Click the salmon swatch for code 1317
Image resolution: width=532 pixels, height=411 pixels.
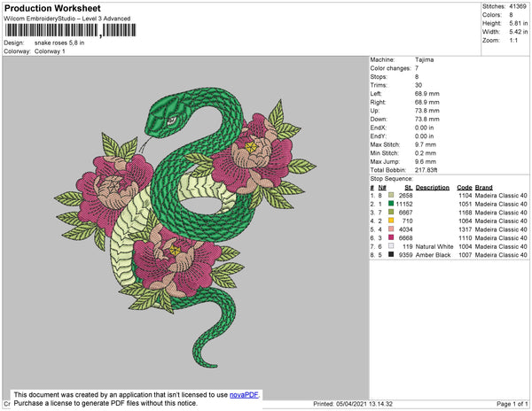[391, 229]
